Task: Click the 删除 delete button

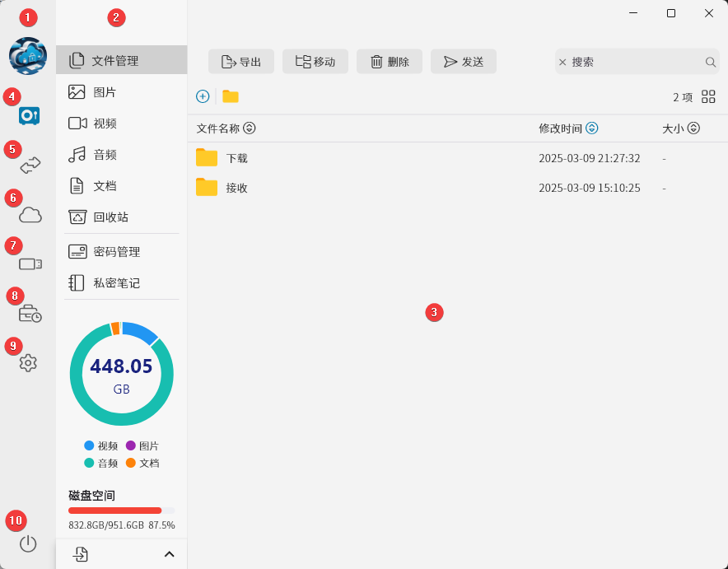Action: (x=390, y=62)
